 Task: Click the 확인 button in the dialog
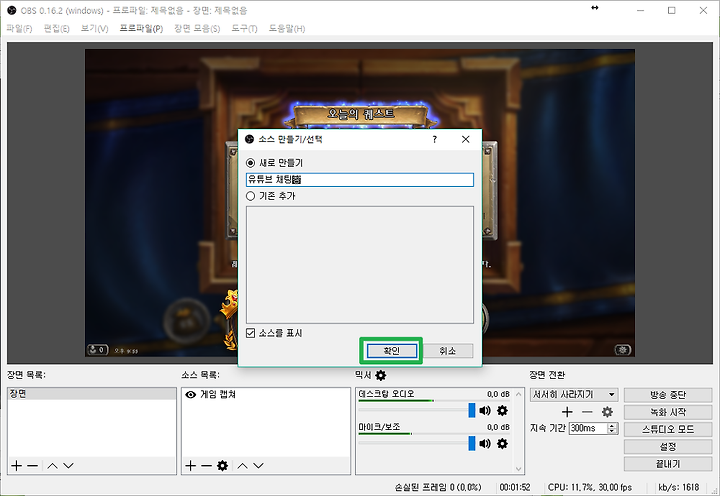[392, 351]
